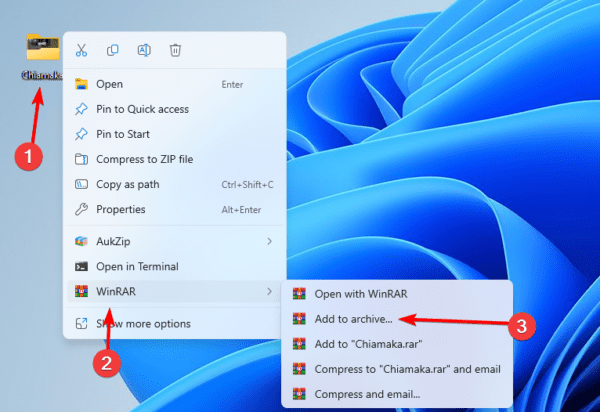Screen dimensions: 600x412
Task: Select Compress to ZIP file
Action: coord(175,159)
